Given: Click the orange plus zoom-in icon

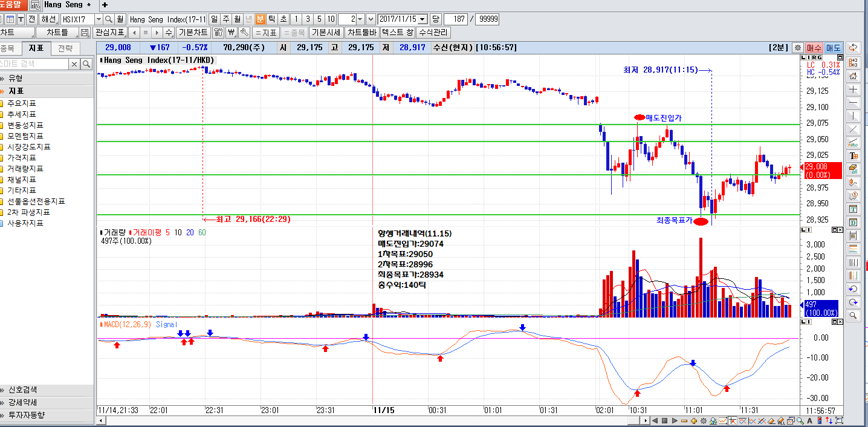Looking at the screenshot, I should 694,421.
